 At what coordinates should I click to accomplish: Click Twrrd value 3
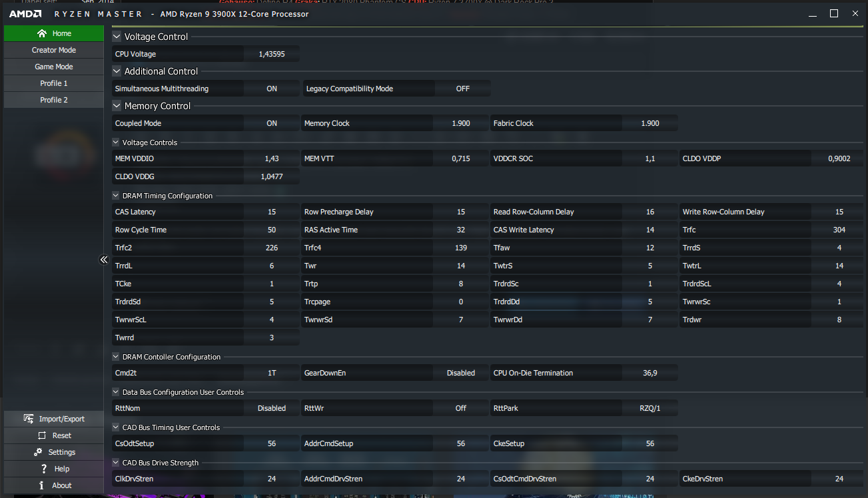pos(272,338)
